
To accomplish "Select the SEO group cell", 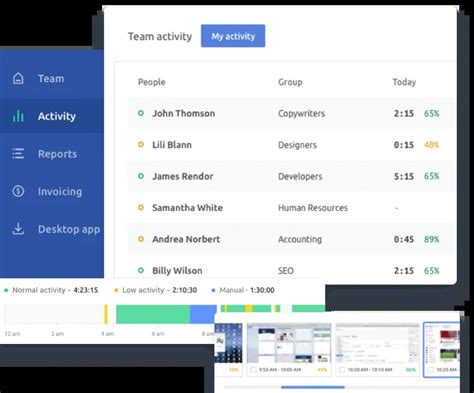I will click(x=286, y=270).
